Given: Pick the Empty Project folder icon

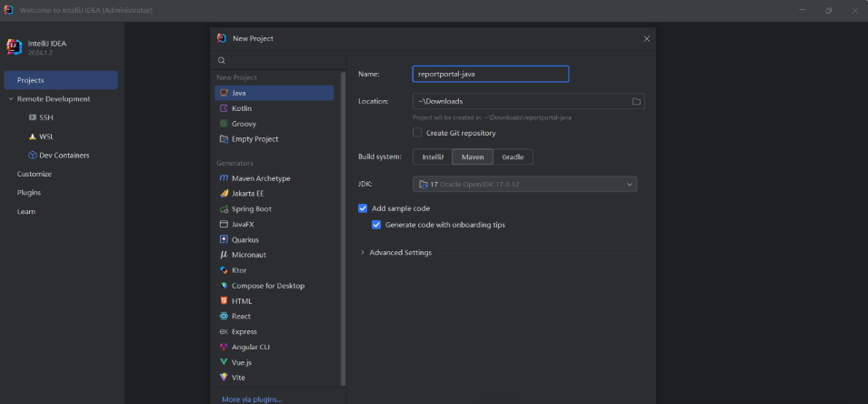Looking at the screenshot, I should (224, 139).
